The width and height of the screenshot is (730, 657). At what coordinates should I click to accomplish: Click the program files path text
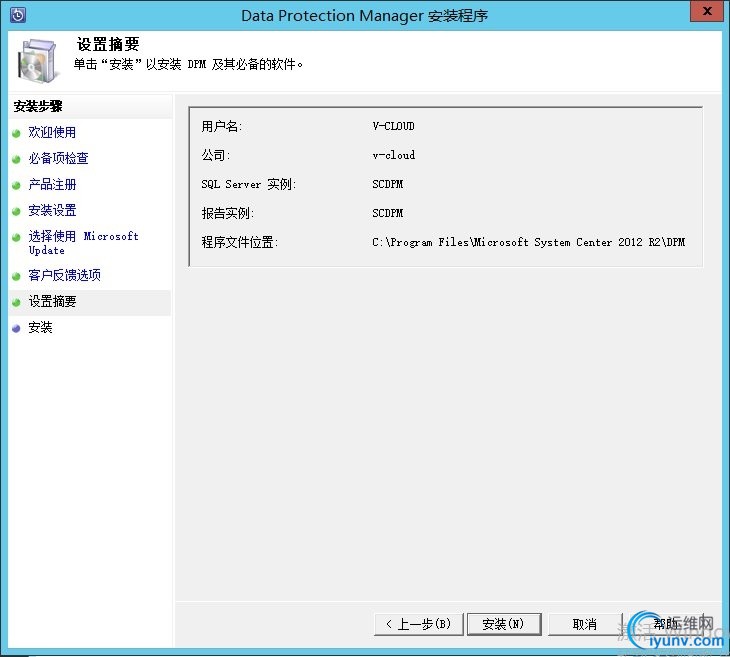[528, 242]
